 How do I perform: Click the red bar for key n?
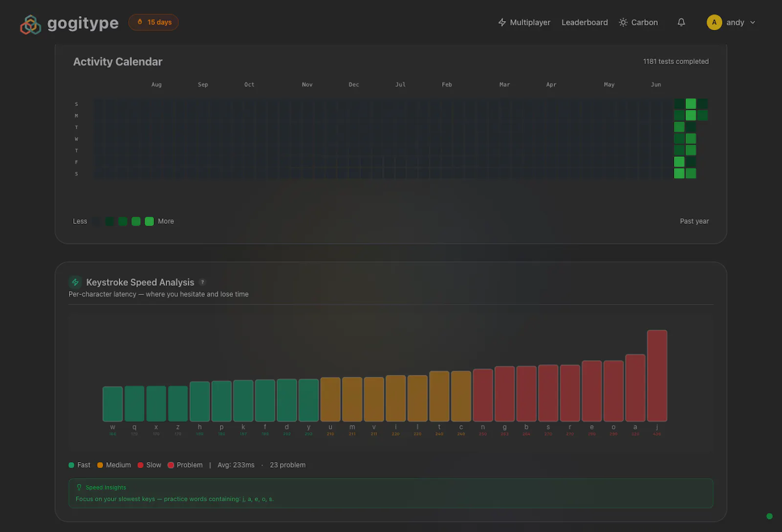coord(483,395)
